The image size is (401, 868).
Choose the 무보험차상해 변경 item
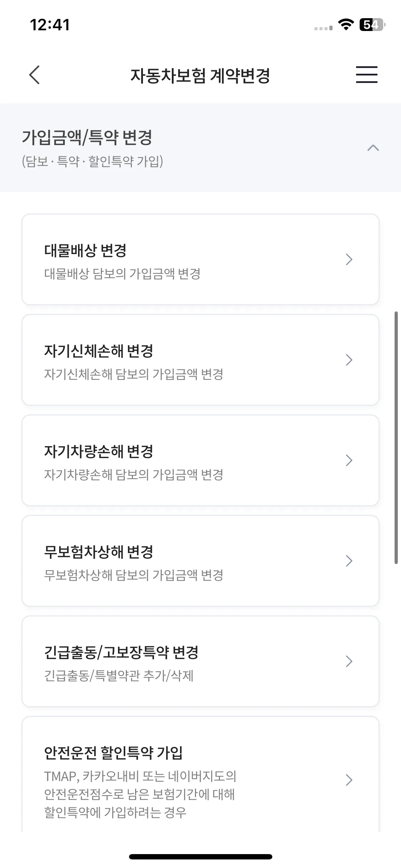(x=200, y=561)
